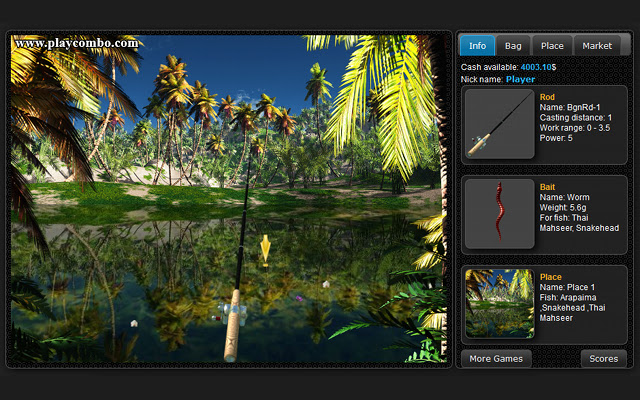Open the Market tab
The height and width of the screenshot is (400, 640).
[x=597, y=46]
